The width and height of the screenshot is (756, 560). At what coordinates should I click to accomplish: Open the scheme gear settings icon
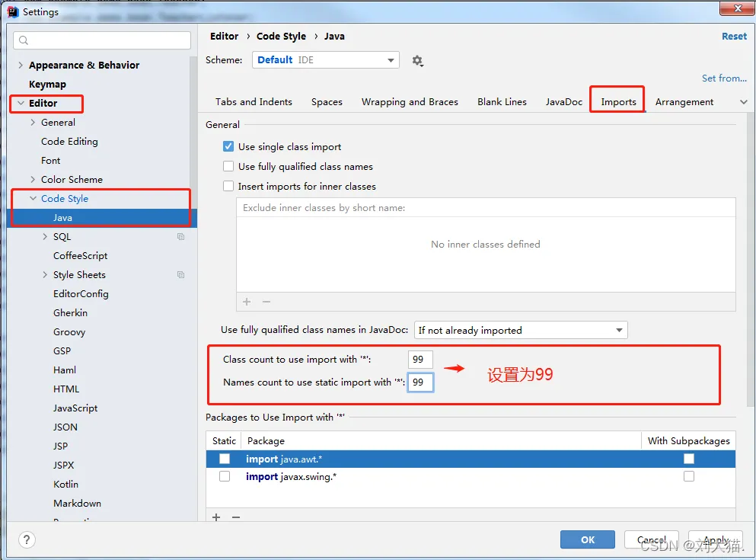[x=417, y=61]
